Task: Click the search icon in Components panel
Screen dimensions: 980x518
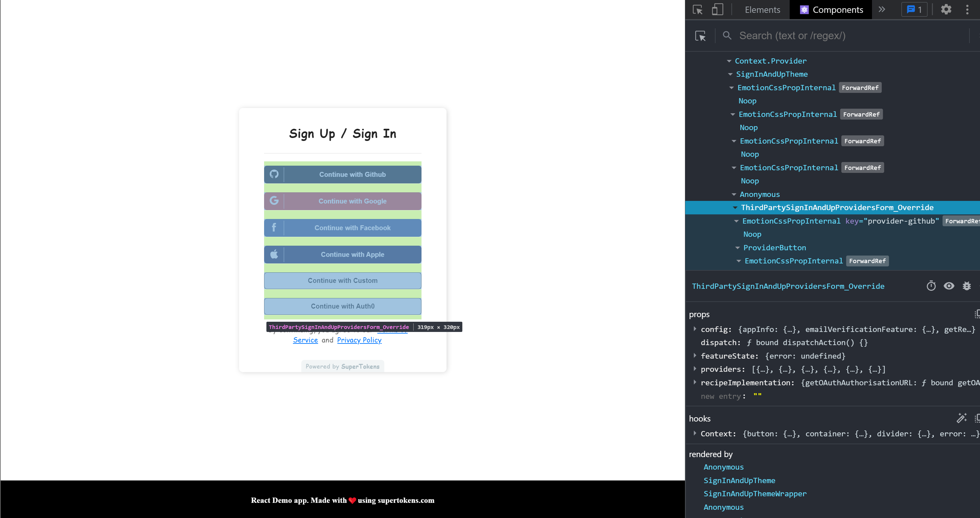Action: coord(726,36)
